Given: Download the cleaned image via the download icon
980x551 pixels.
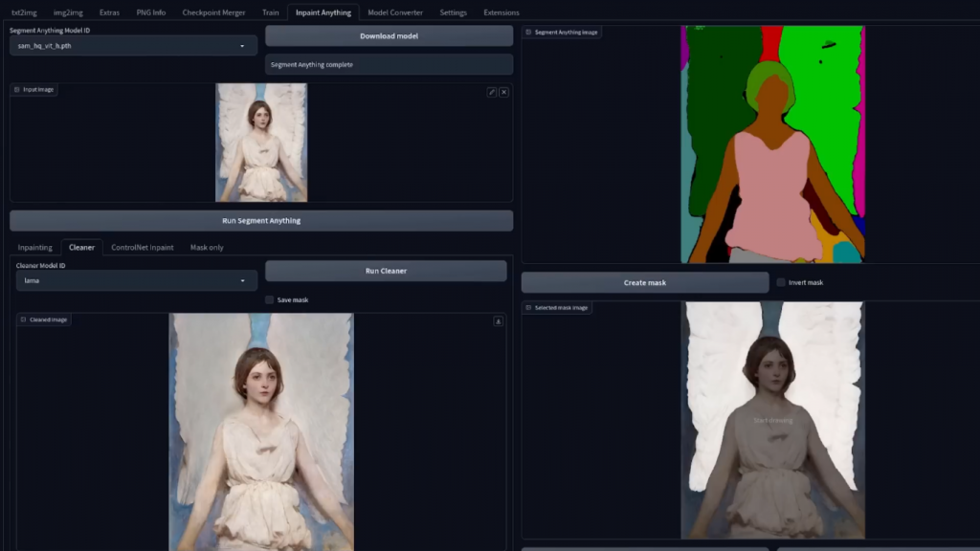Looking at the screenshot, I should click(498, 321).
